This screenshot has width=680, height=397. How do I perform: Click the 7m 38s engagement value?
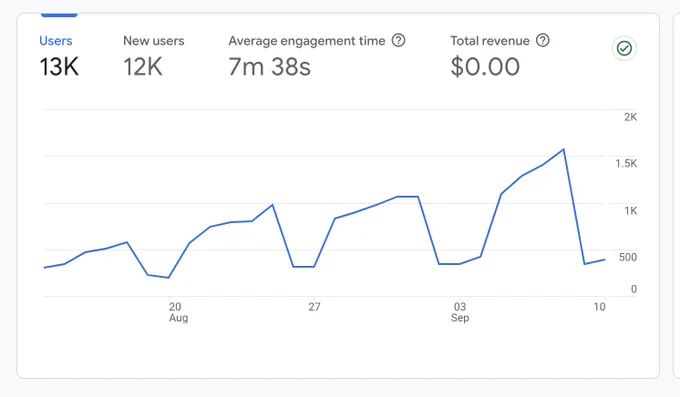(270, 67)
